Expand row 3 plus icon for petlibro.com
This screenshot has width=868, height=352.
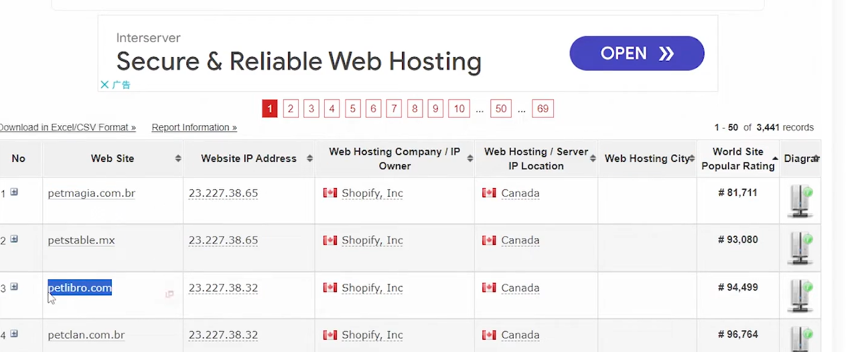point(14,286)
